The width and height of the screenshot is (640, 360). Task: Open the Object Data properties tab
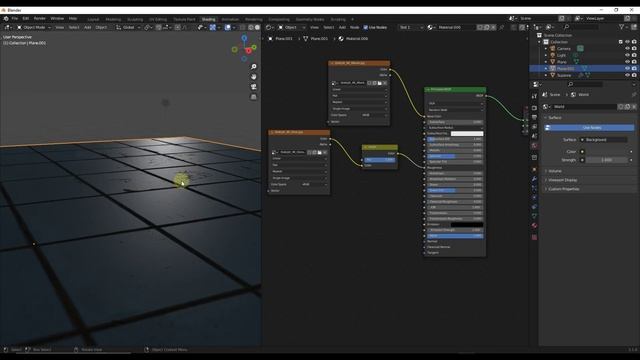click(x=534, y=216)
